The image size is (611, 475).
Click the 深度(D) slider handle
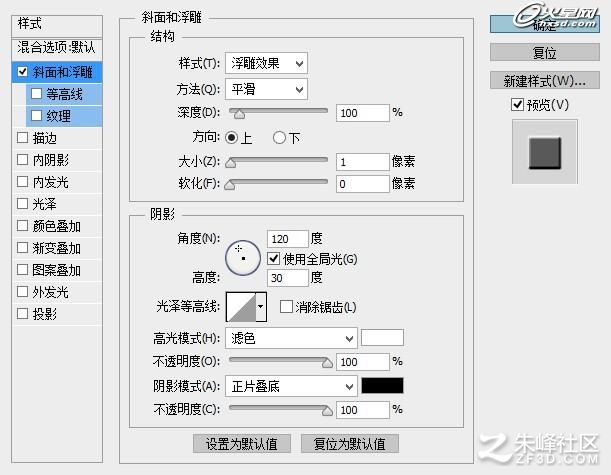(239, 114)
